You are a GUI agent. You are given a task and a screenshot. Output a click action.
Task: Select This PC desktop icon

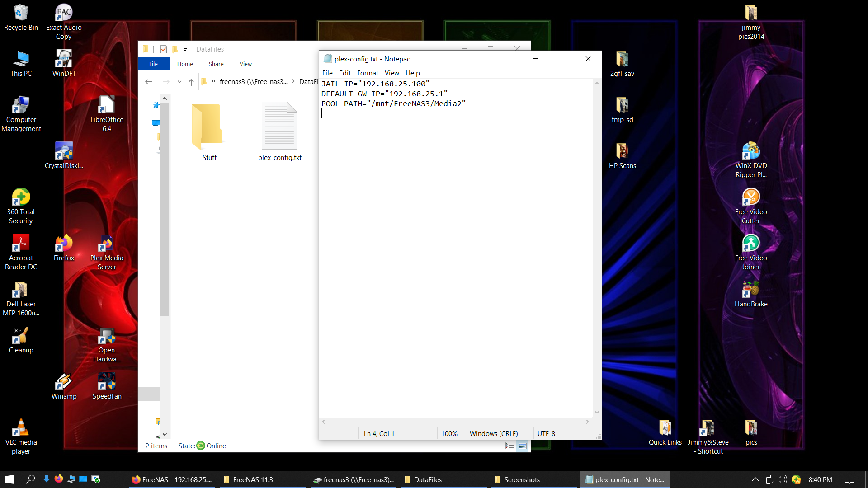[x=21, y=64]
